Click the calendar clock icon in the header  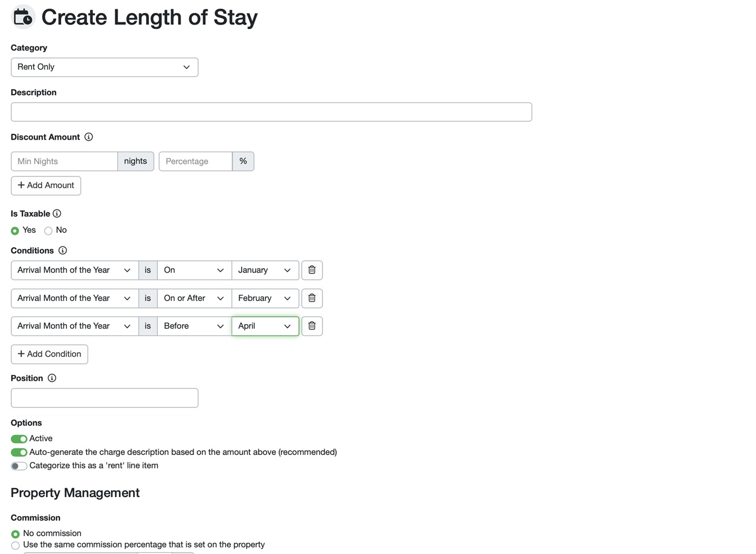pos(23,17)
